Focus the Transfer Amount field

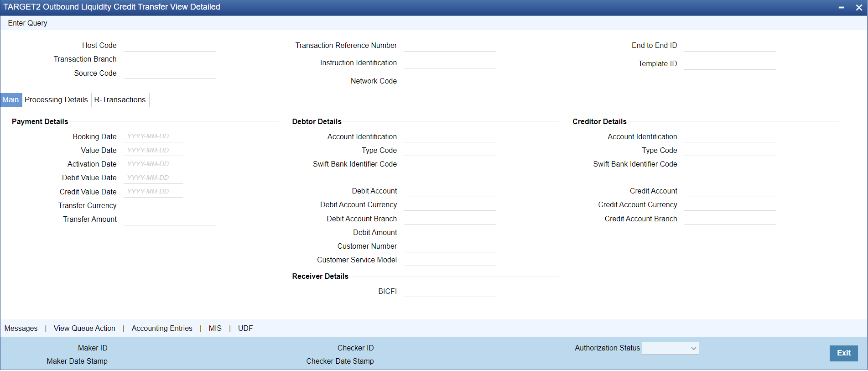169,219
